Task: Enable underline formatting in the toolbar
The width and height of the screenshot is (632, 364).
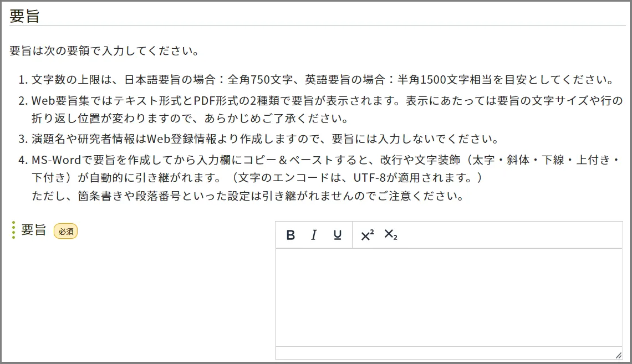Action: pos(337,235)
